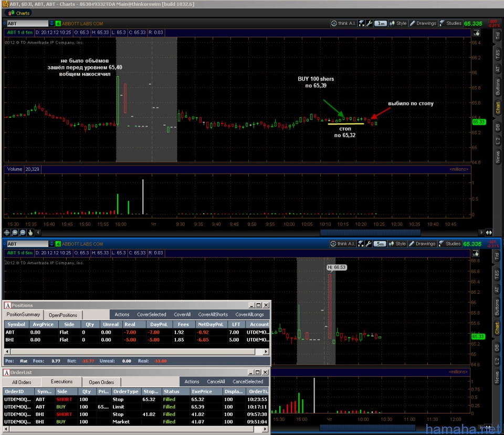Open wrench settings icon in lower chart
Image resolution: width=504 pixels, height=435 pixels.
pyautogui.click(x=369, y=244)
